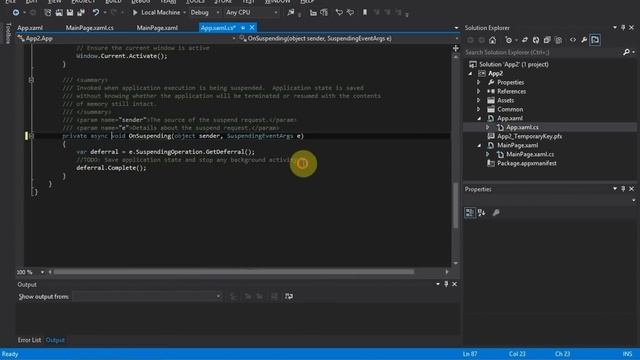Click the Property Pages wrench icon in Properties panel
This screenshot has width=640, height=360.
pos(496,213)
